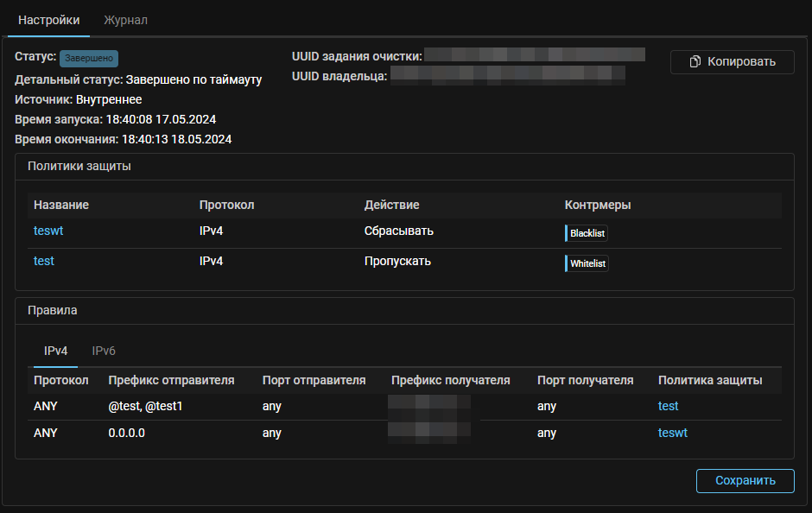Screen dimensions: 812x513
Task: Switch to the Журнал tab
Action: coord(125,20)
